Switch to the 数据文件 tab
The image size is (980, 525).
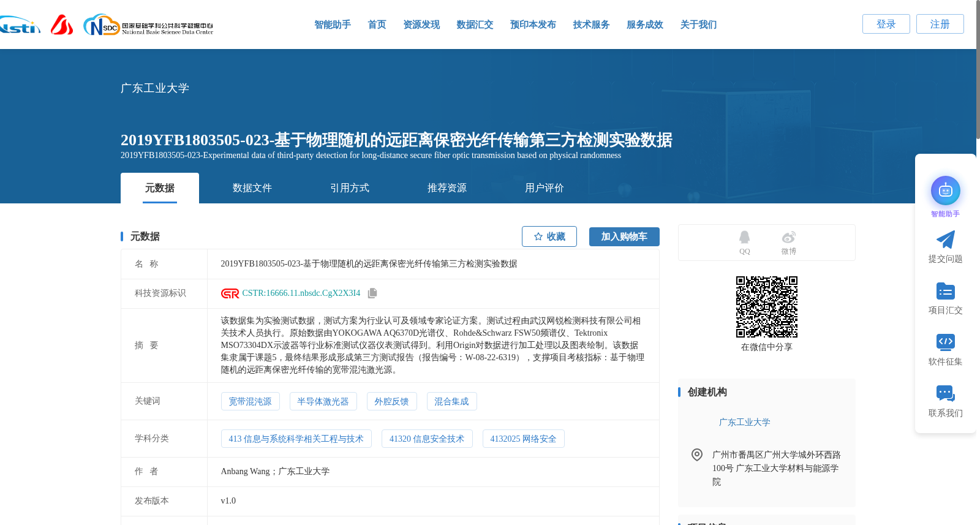(x=252, y=188)
